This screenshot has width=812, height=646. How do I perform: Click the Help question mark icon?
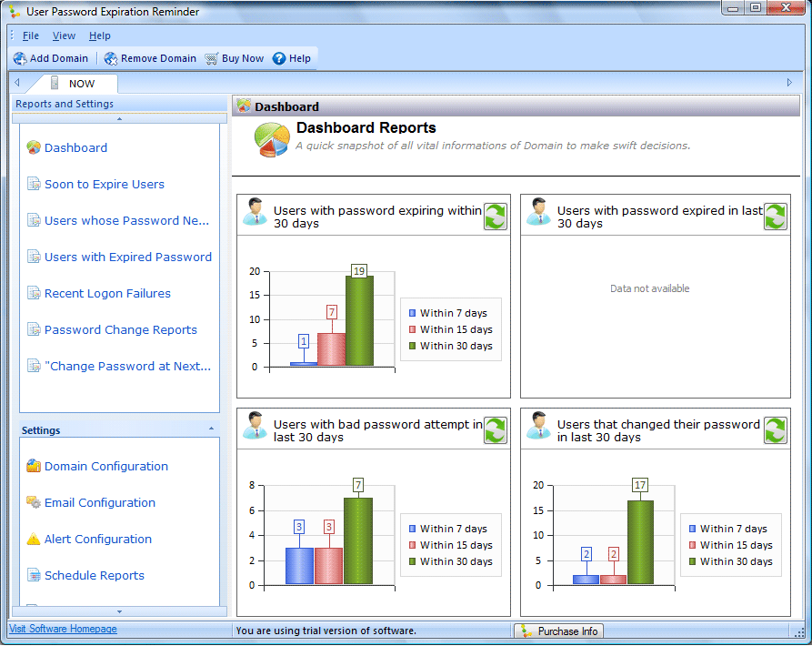pos(279,58)
